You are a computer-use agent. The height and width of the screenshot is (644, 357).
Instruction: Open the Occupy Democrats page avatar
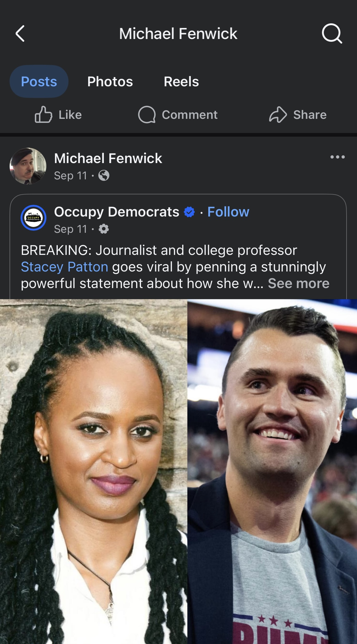33,218
